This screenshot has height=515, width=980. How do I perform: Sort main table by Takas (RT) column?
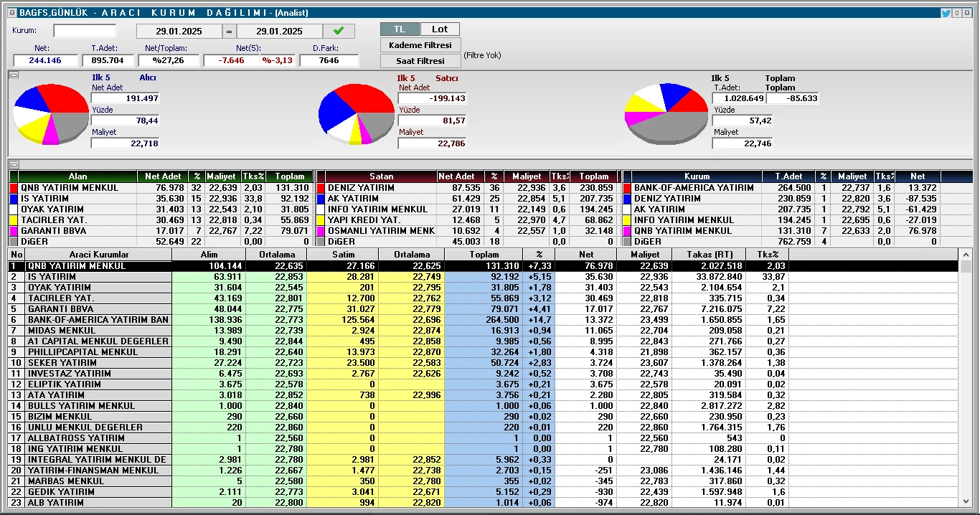710,255
